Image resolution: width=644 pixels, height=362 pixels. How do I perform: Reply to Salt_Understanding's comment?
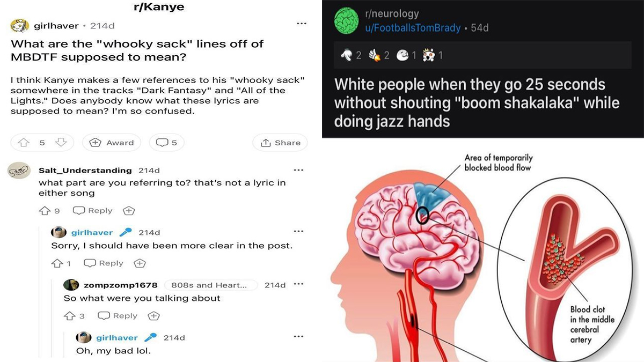tap(93, 211)
